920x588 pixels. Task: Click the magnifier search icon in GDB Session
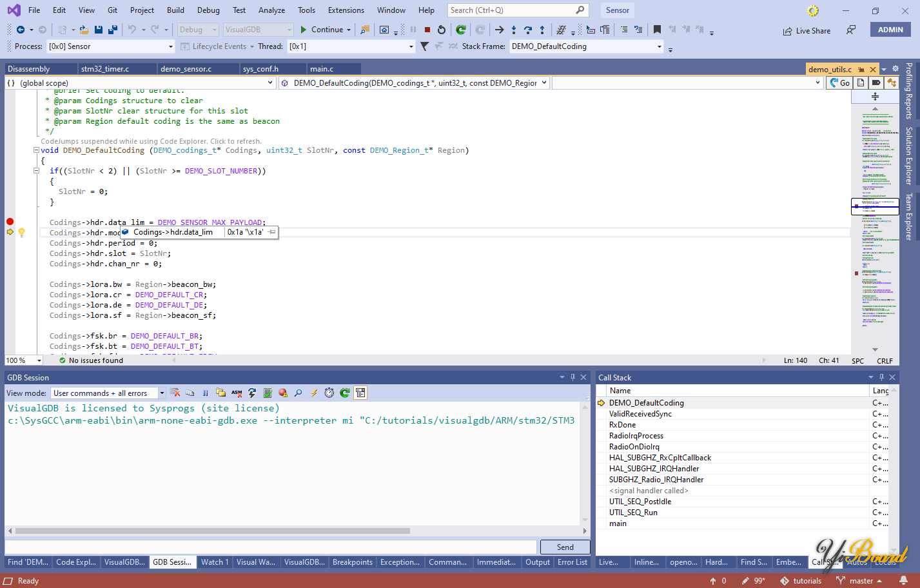(x=298, y=393)
